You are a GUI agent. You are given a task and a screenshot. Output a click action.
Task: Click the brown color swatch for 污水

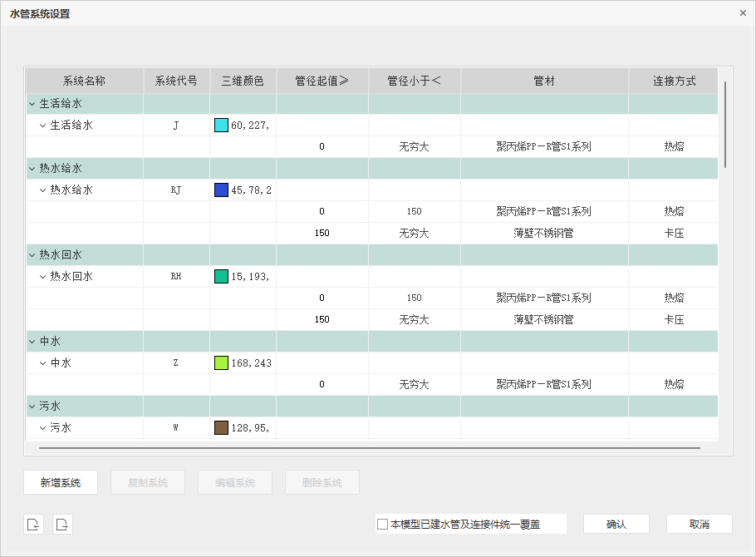tap(221, 428)
